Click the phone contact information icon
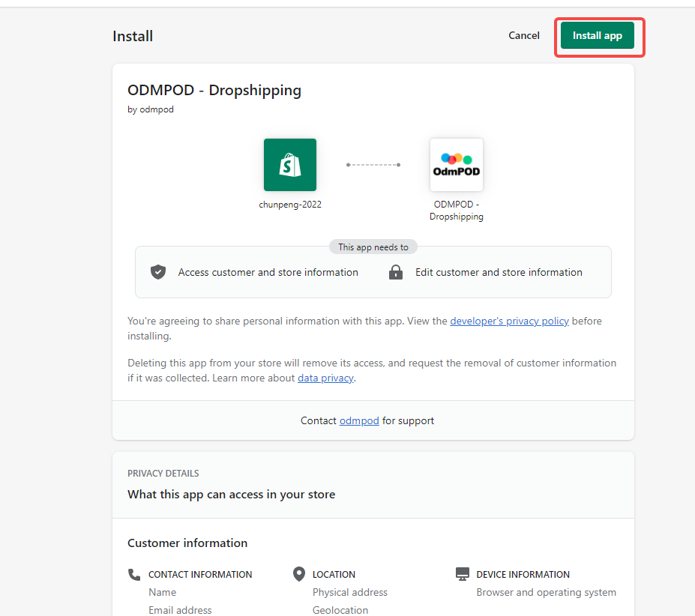This screenshot has width=695, height=616. pos(134,574)
